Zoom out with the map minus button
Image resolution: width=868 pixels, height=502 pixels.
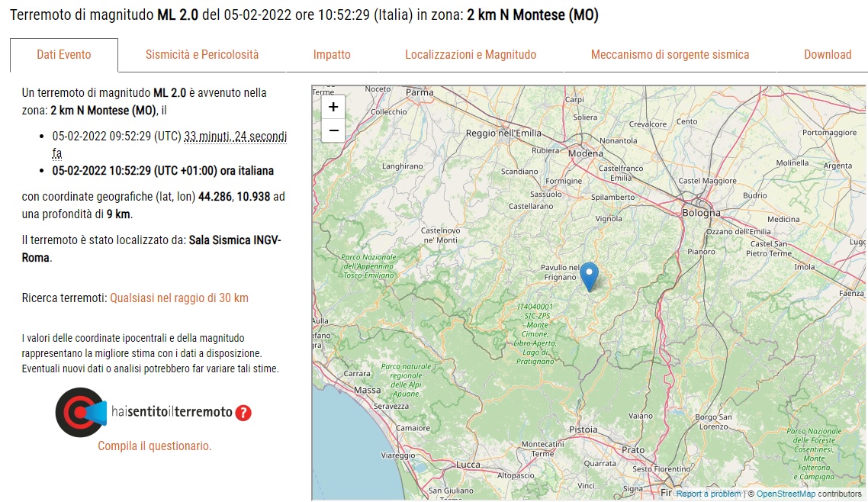333,130
